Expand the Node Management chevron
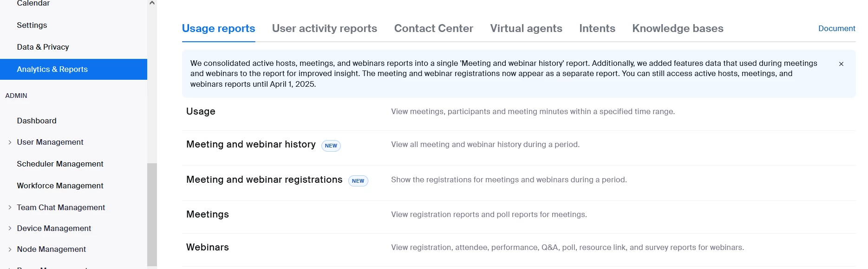Screen dimensions: 868x269 click(10, 249)
